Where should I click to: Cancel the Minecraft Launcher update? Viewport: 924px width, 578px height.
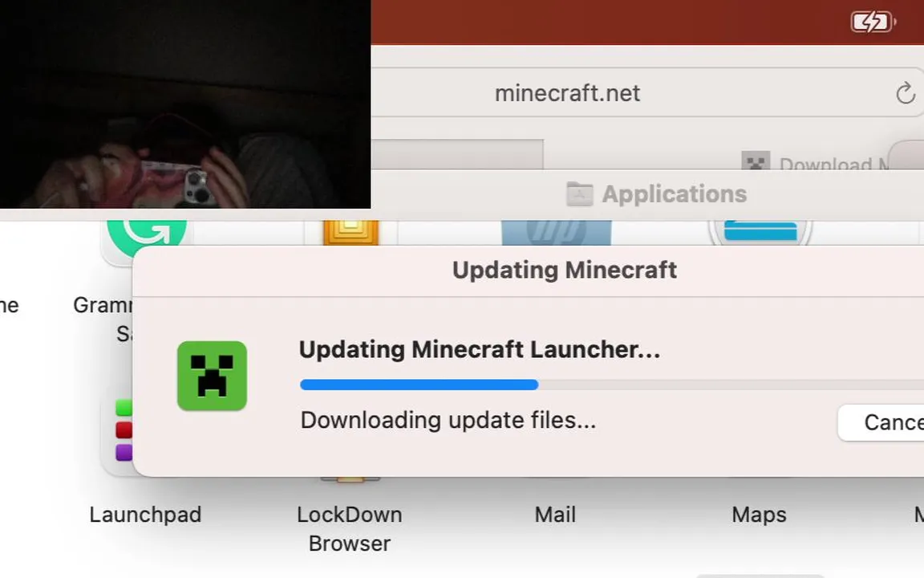coord(881,422)
